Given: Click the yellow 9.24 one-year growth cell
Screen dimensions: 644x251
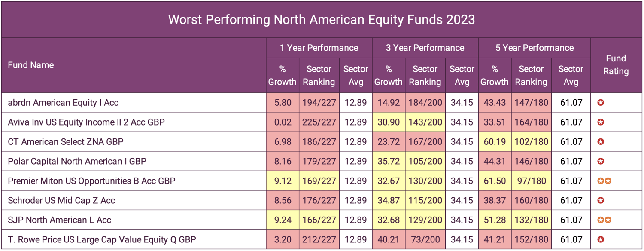Looking at the screenshot, I should click(x=283, y=220).
